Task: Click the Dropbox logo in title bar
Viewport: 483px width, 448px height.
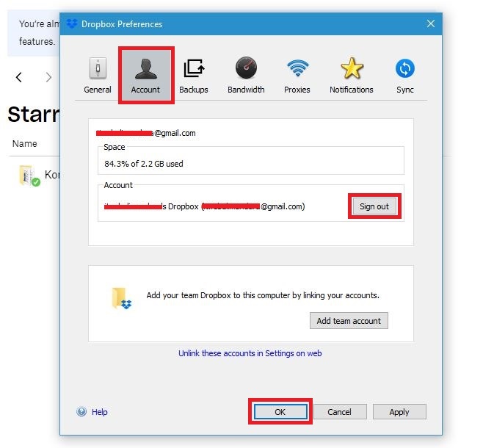Action: (72, 24)
